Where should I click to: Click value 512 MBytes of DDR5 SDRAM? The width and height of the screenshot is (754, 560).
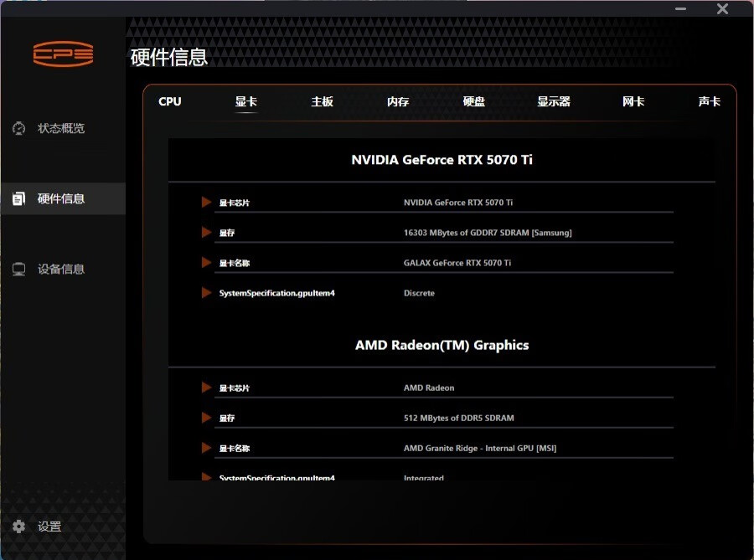459,418
